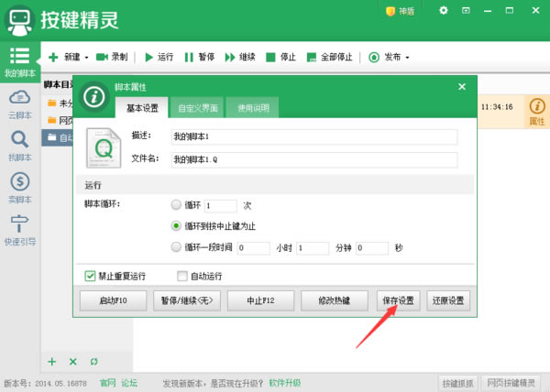Expand the 发布 dropdown menu
Image resolution: width=550 pixels, height=392 pixels.
pyautogui.click(x=407, y=57)
